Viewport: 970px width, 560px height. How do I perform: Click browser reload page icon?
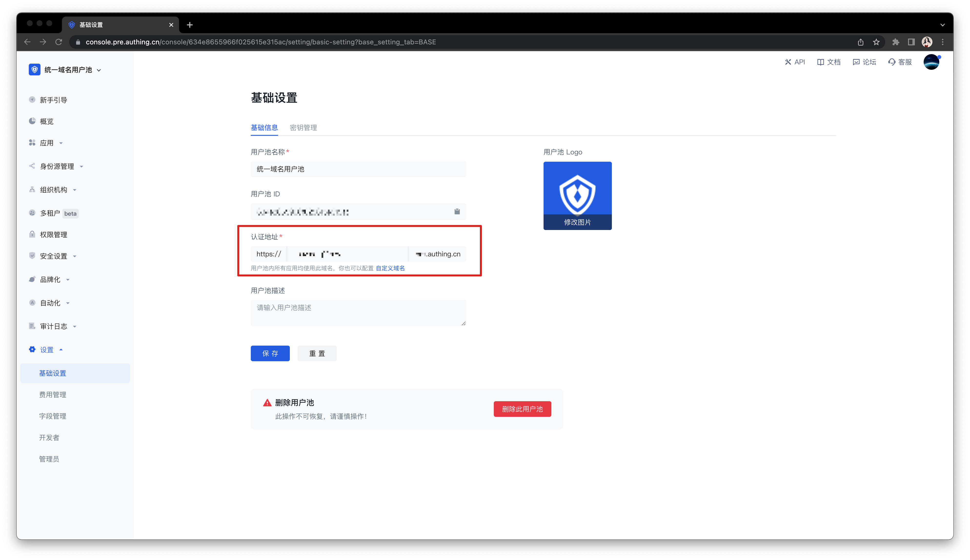pyautogui.click(x=59, y=42)
